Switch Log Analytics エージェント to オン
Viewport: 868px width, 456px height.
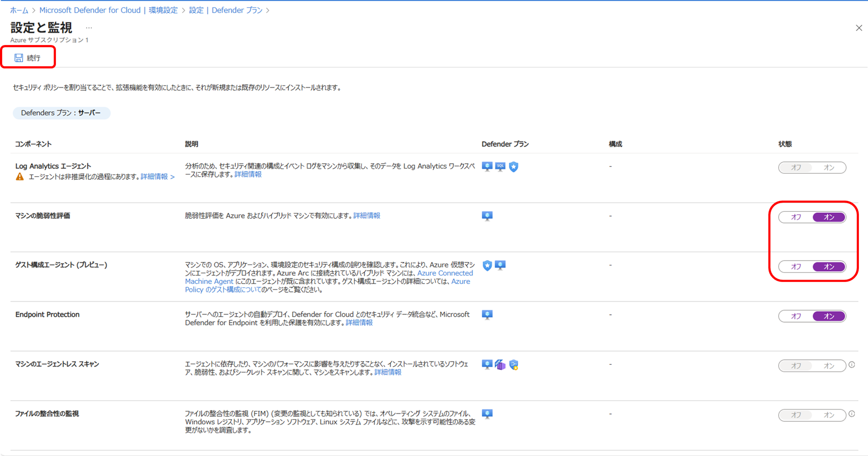[x=829, y=167]
